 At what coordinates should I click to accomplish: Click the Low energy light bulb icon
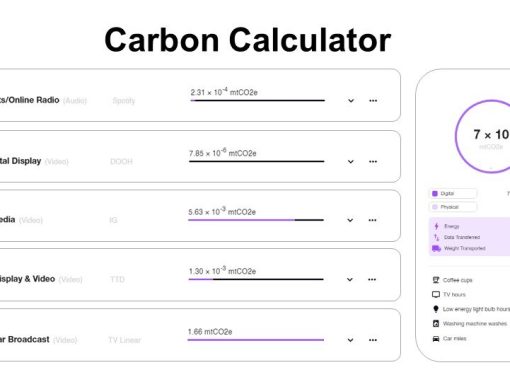point(436,309)
